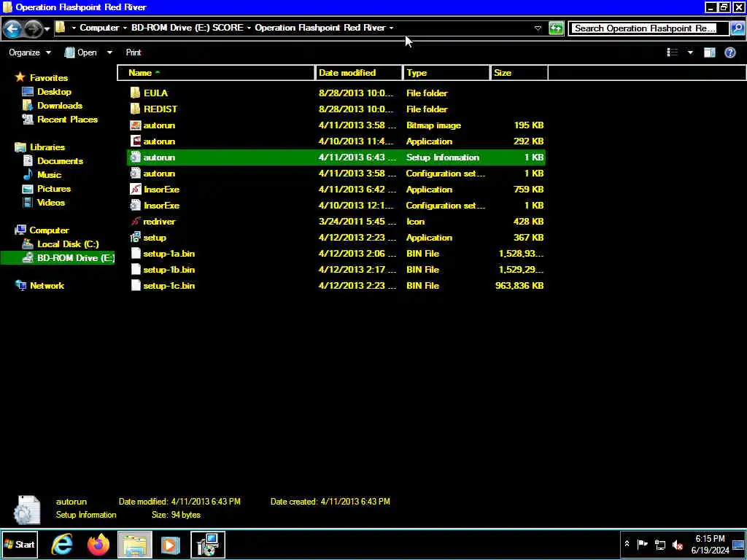Select Computer in navigation pane
The height and width of the screenshot is (560, 747).
(x=49, y=230)
